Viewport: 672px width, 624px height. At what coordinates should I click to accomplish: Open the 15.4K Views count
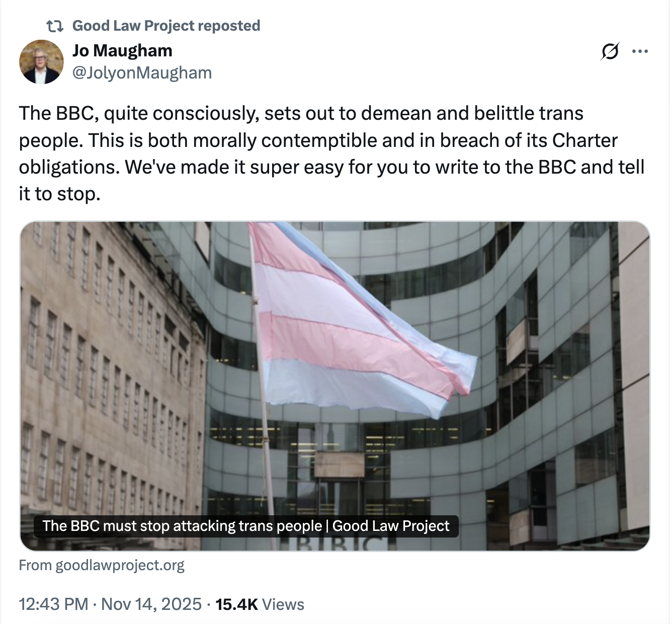[236, 604]
